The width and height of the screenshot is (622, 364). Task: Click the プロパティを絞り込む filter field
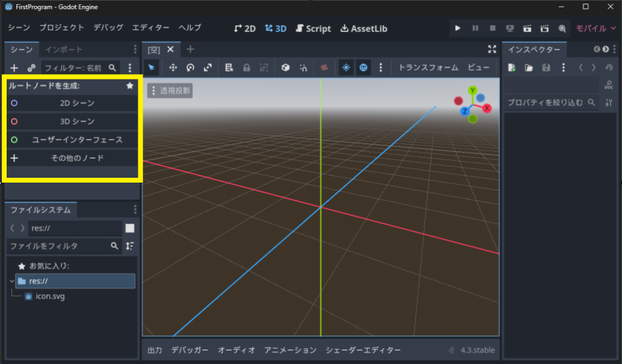tap(552, 103)
